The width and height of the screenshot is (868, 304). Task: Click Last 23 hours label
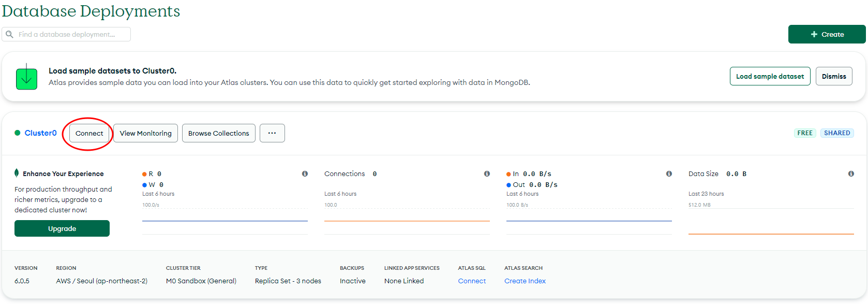click(706, 194)
